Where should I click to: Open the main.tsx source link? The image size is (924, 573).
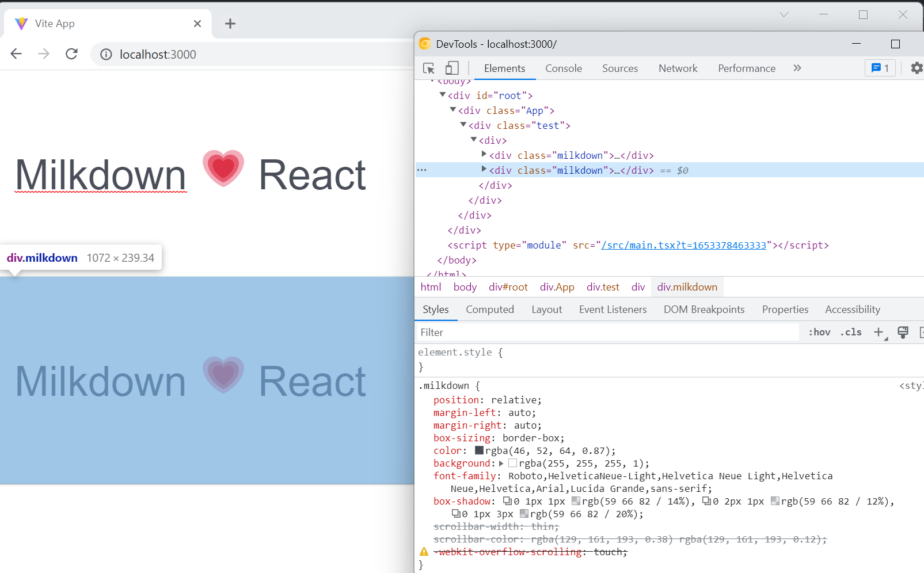pos(685,245)
